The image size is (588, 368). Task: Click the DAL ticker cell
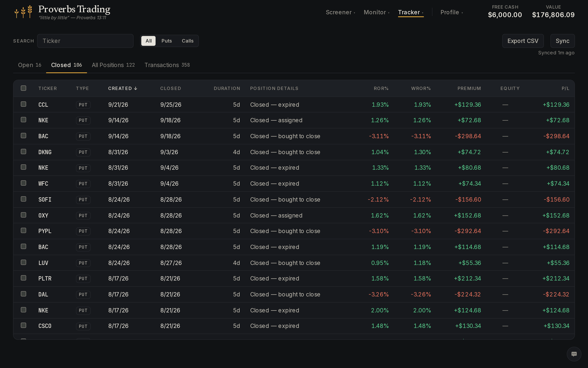43,294
